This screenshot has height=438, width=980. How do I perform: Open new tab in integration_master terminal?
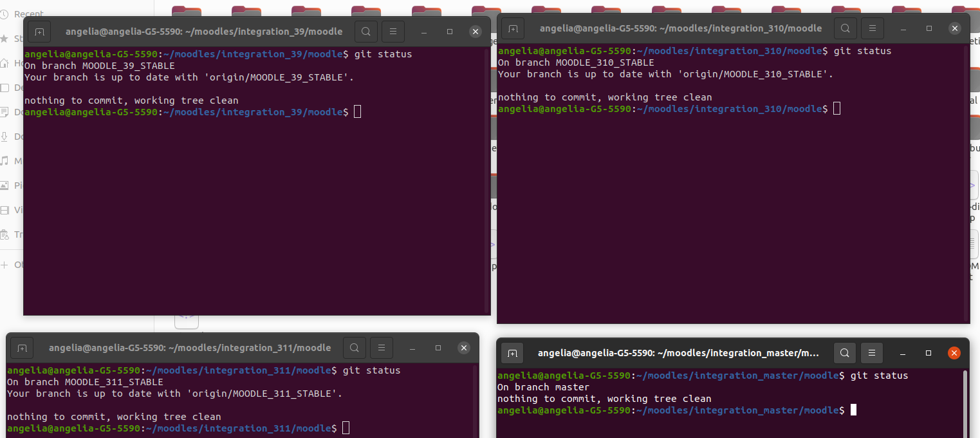point(512,353)
